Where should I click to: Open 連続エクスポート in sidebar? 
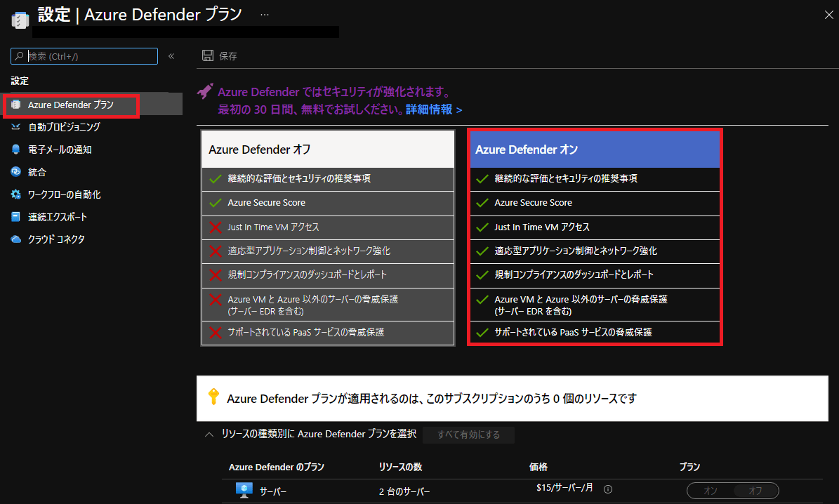[58, 217]
